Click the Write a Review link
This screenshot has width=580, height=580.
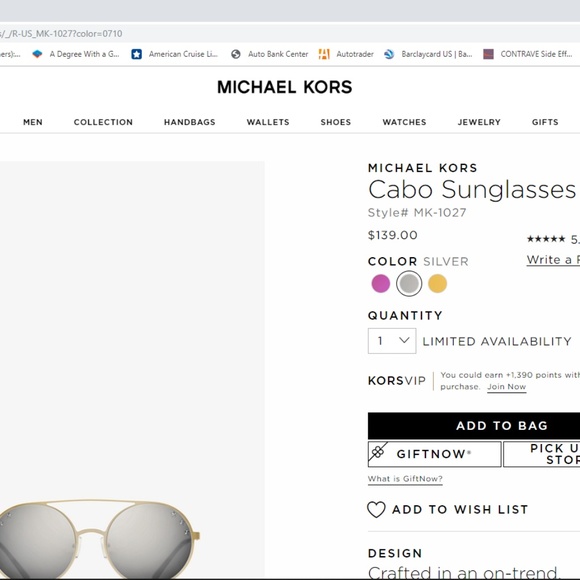point(553,260)
